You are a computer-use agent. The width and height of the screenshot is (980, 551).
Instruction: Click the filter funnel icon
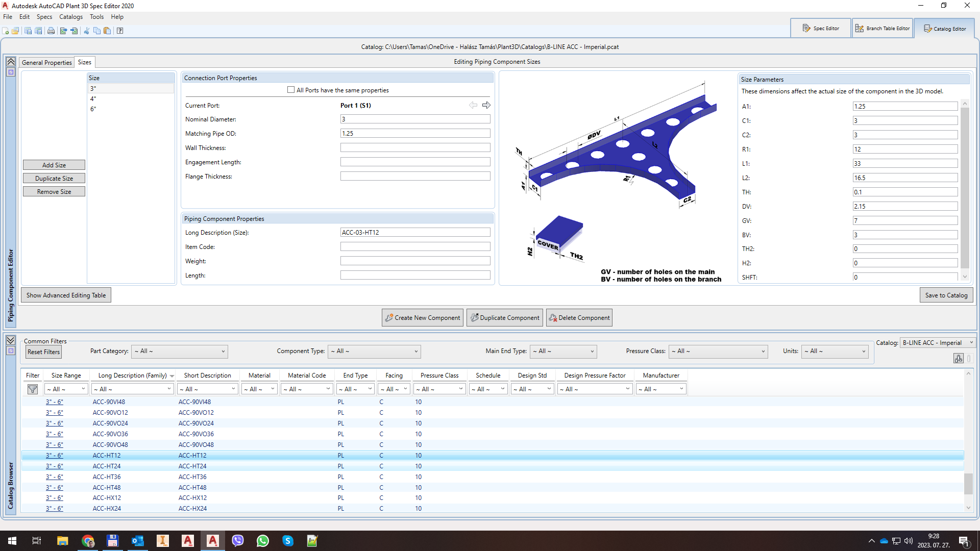pos(33,389)
